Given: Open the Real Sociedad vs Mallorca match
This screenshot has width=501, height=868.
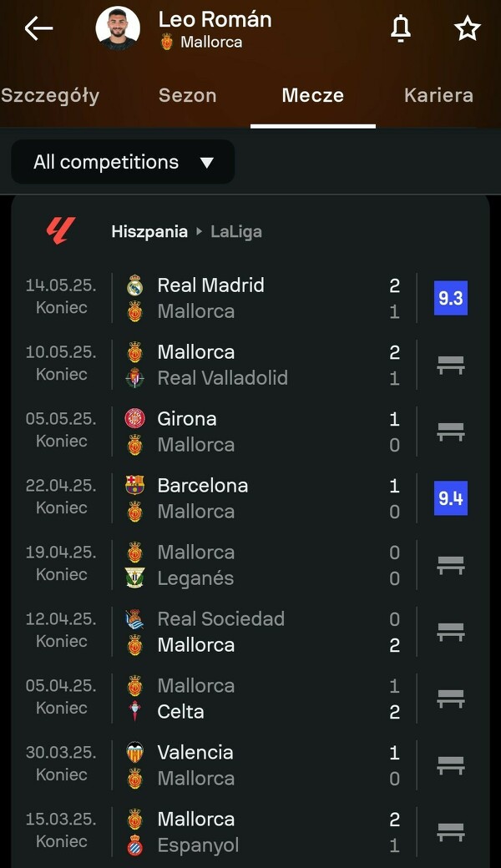Looking at the screenshot, I should (x=250, y=632).
